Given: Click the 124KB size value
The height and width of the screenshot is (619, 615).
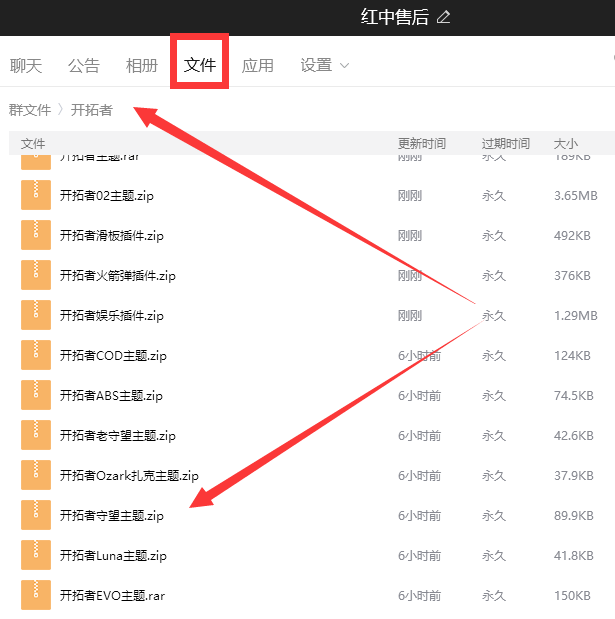Looking at the screenshot, I should tap(572, 356).
